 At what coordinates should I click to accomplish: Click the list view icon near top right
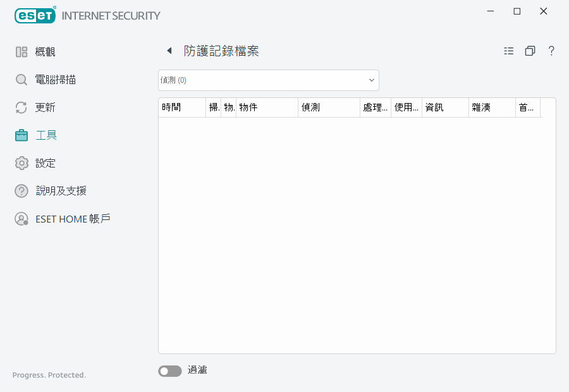click(x=509, y=51)
